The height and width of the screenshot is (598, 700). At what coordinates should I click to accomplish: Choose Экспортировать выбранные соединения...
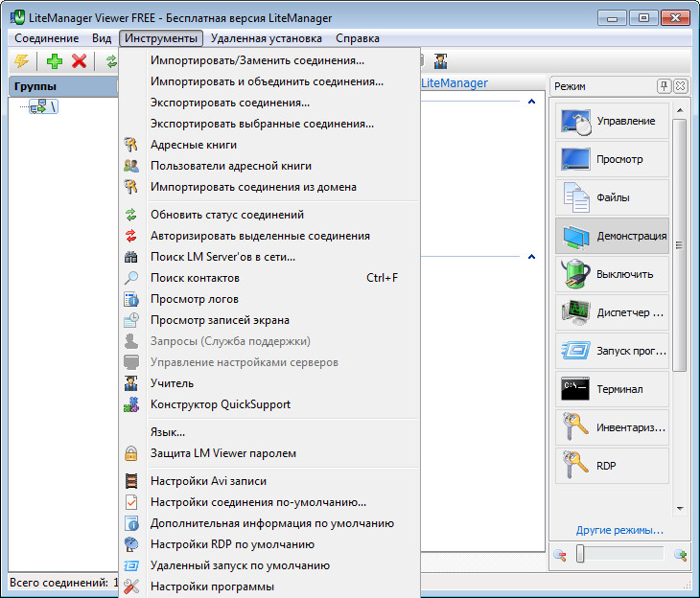[269, 124]
